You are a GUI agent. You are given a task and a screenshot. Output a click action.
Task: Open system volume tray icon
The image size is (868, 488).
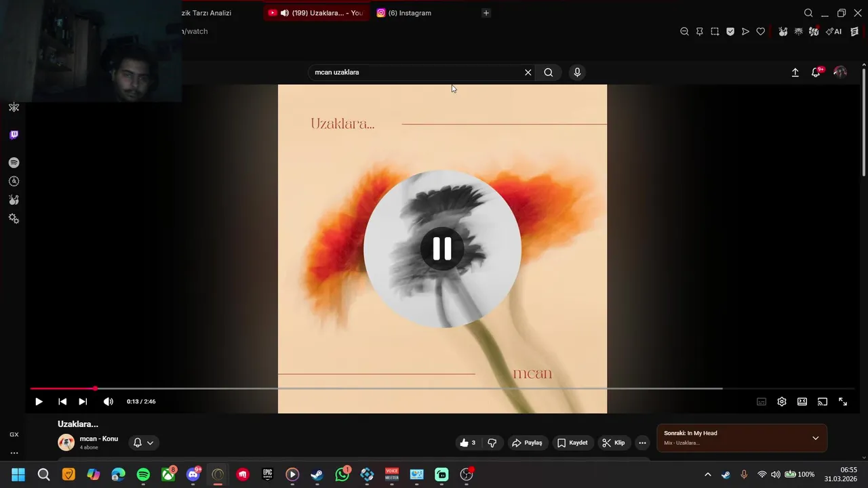(776, 474)
